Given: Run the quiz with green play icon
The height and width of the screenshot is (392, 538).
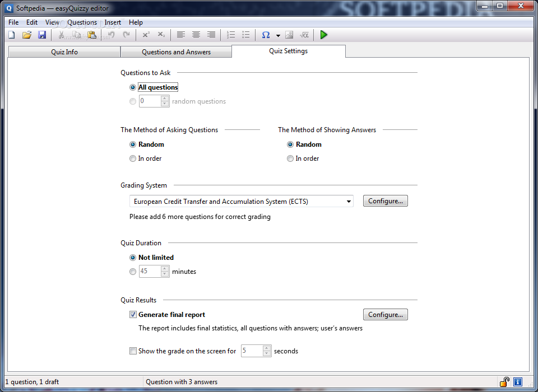Looking at the screenshot, I should click(323, 35).
